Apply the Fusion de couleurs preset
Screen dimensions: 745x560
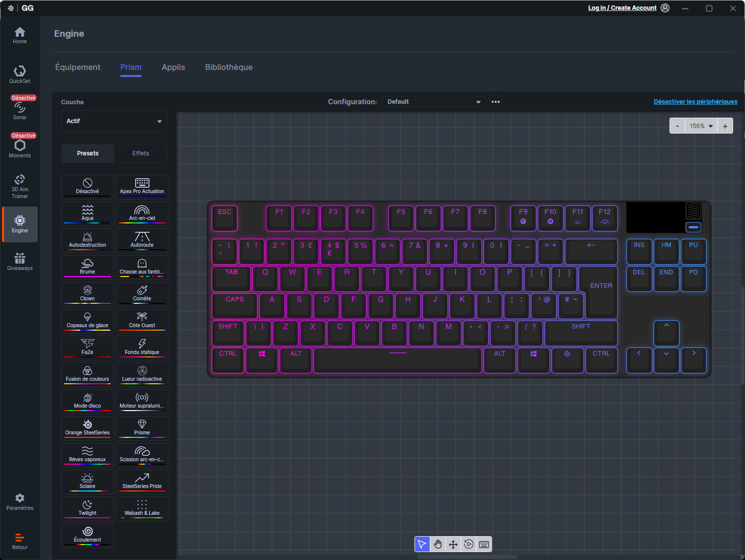(x=87, y=374)
